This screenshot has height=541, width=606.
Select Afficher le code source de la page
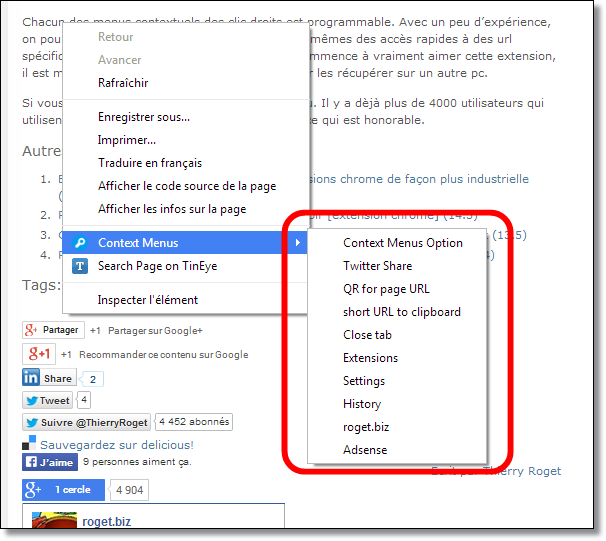pos(186,186)
